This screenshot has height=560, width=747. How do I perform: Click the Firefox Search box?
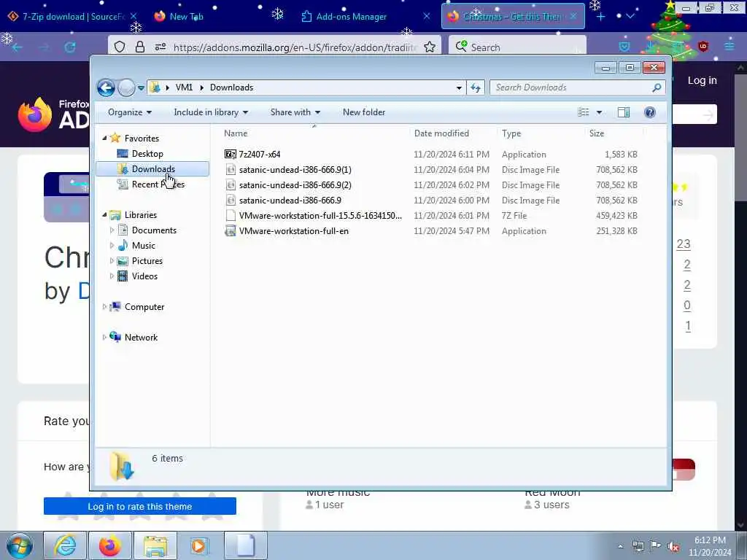[x=517, y=47]
